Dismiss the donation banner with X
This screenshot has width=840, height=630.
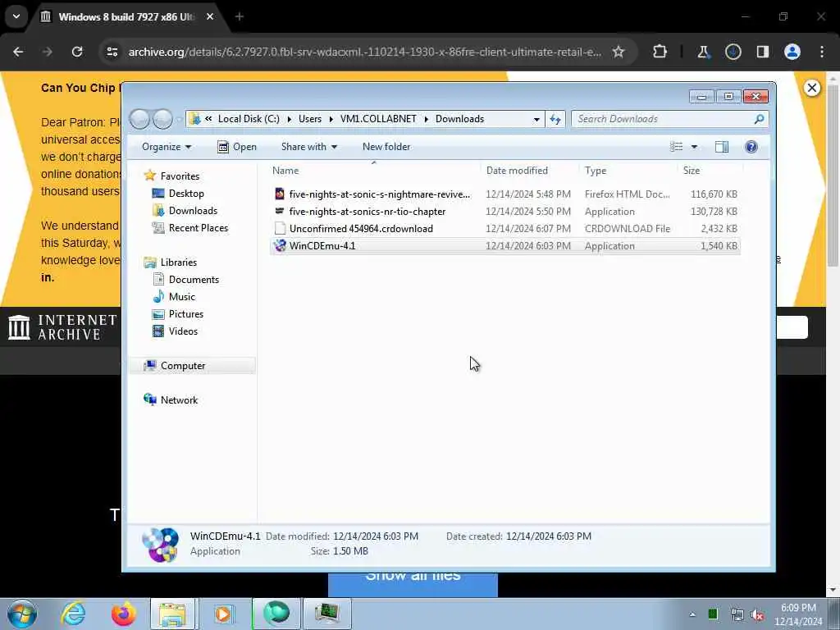(811, 88)
